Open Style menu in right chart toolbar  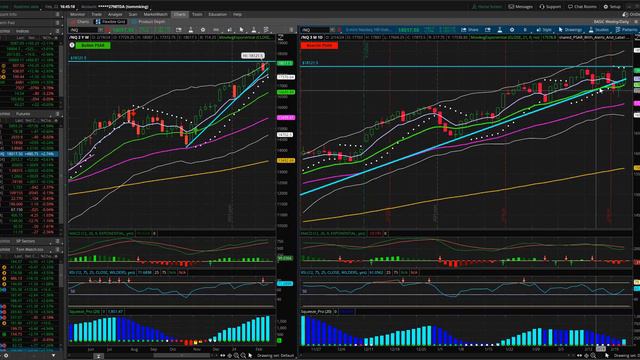pyautogui.click(x=544, y=30)
